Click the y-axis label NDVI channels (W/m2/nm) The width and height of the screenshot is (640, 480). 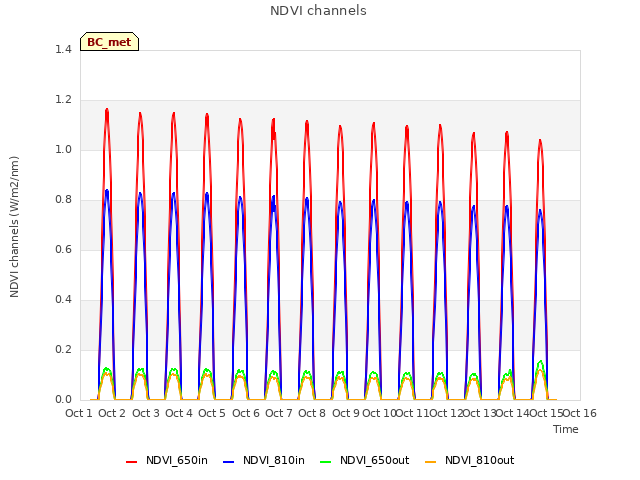click(14, 227)
